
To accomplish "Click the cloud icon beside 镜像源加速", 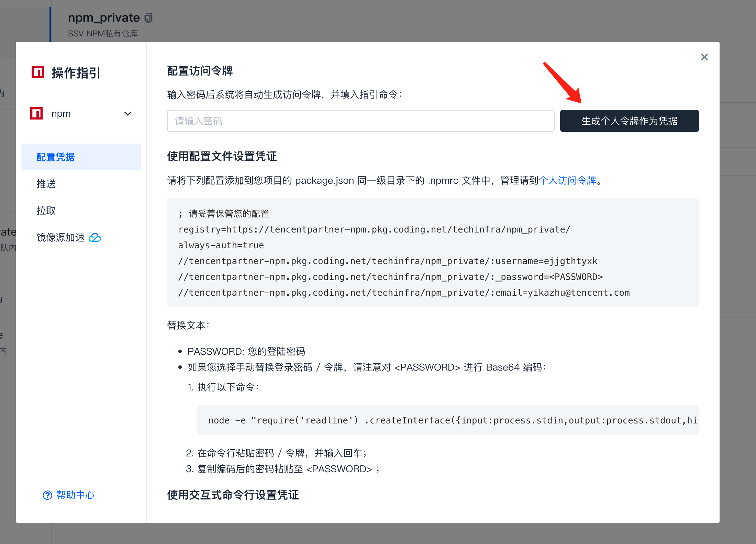I will tap(95, 237).
